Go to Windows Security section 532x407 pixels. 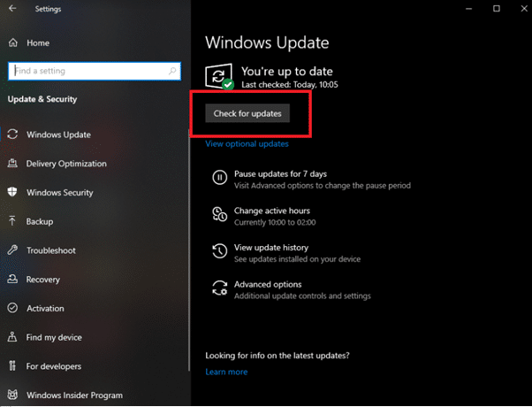[60, 192]
